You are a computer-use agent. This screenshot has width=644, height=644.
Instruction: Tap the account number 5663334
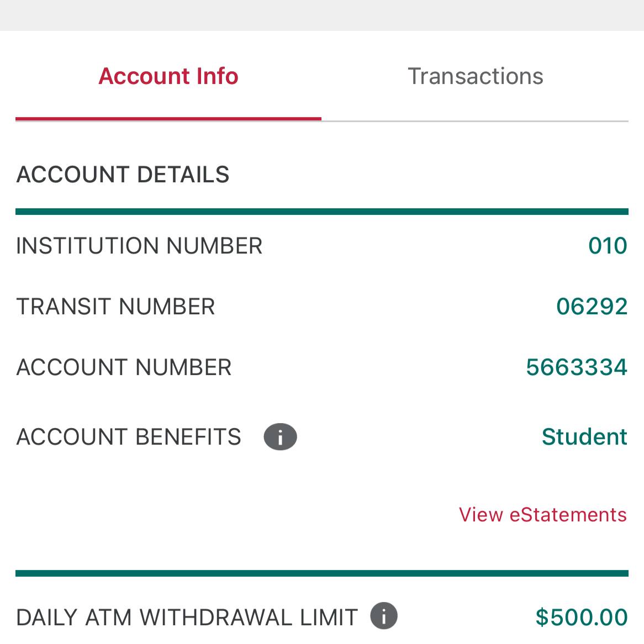577,367
